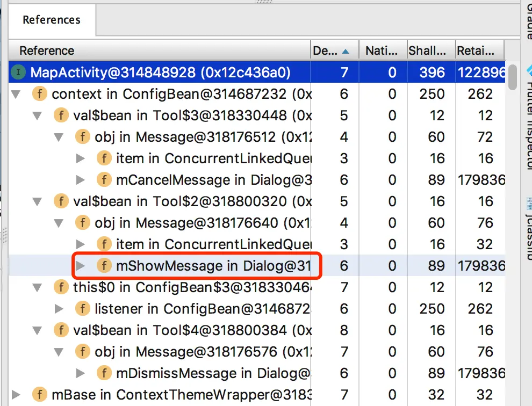Click retained size 72 in Message@318176512 row
The height and width of the screenshot is (406, 532).
coord(485,137)
